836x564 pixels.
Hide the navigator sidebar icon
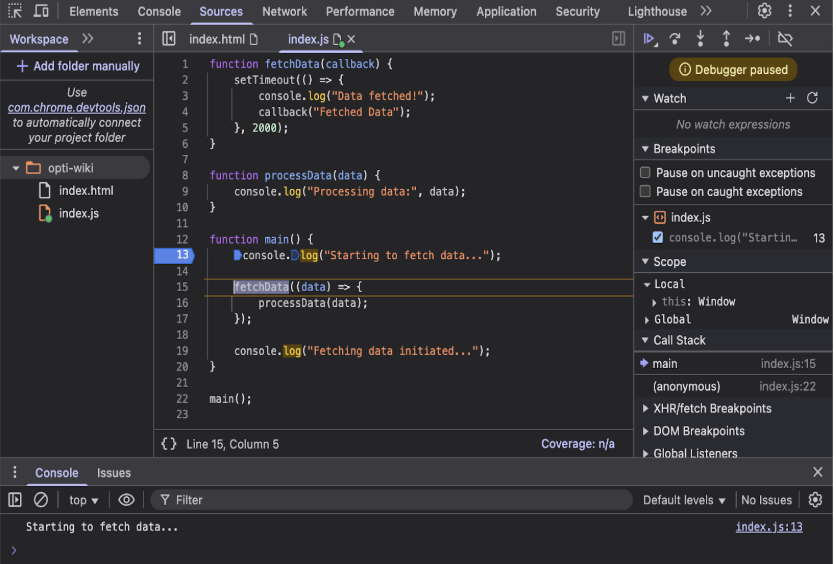169,38
